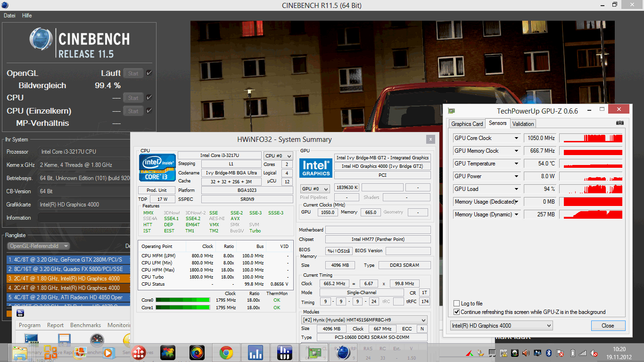Open the Hilfe menu in CINEBENCH
This screenshot has height=362, width=644.
[x=27, y=16]
